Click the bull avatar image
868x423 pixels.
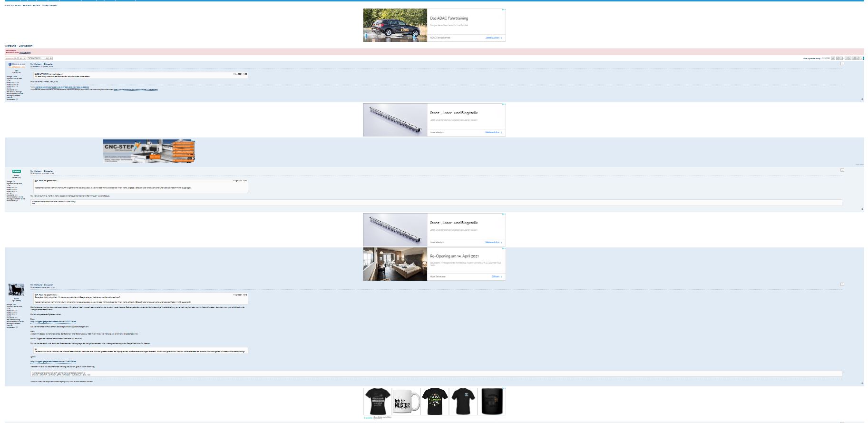pyautogui.click(x=16, y=289)
